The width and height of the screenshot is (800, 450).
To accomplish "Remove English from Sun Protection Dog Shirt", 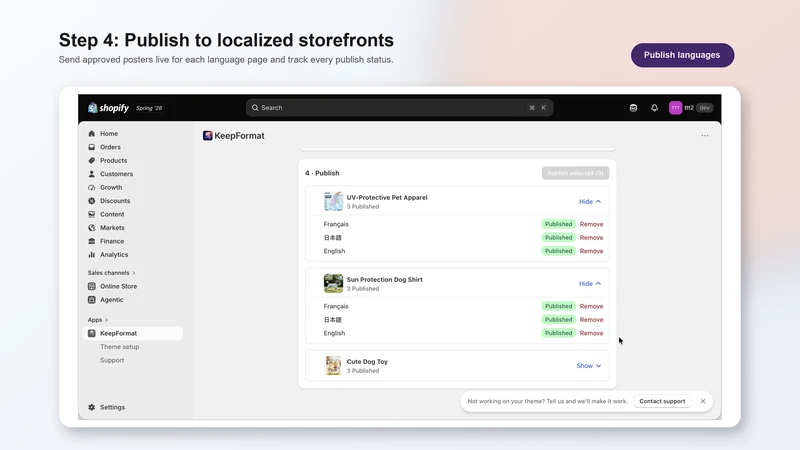I will (x=591, y=333).
